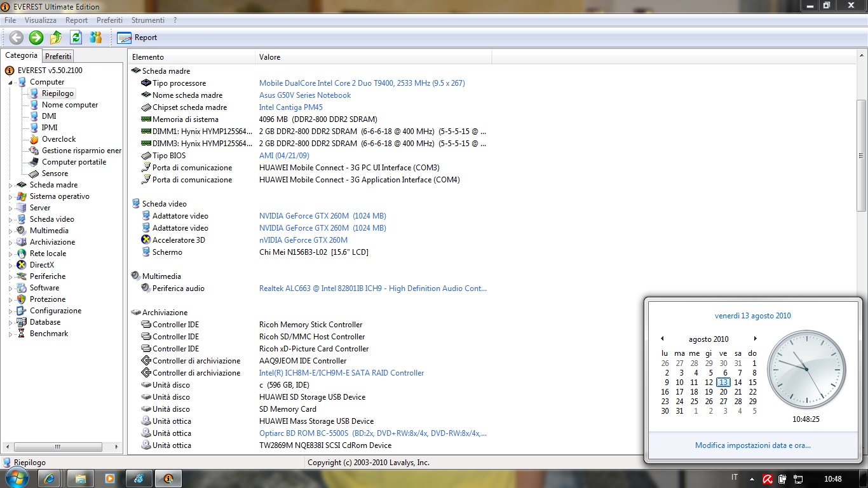Open Windows Media Player taskbar icon
Screen dimensions: 868x488
click(109, 478)
